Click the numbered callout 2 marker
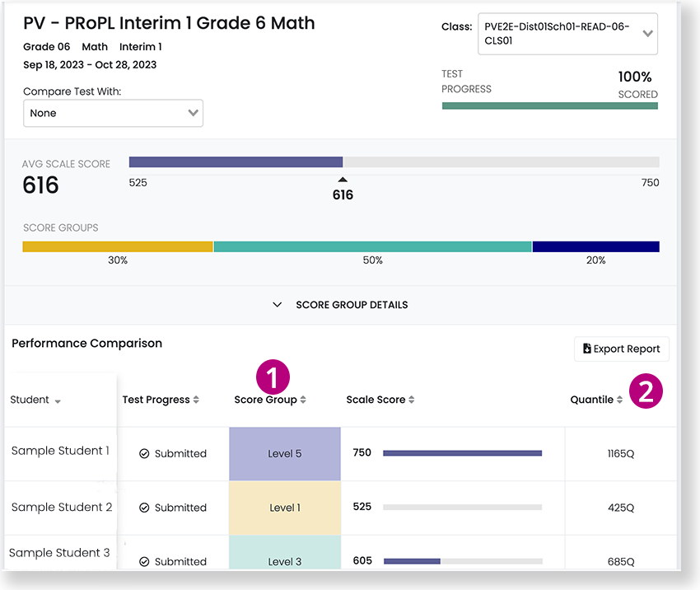700x590 pixels. pyautogui.click(x=646, y=391)
